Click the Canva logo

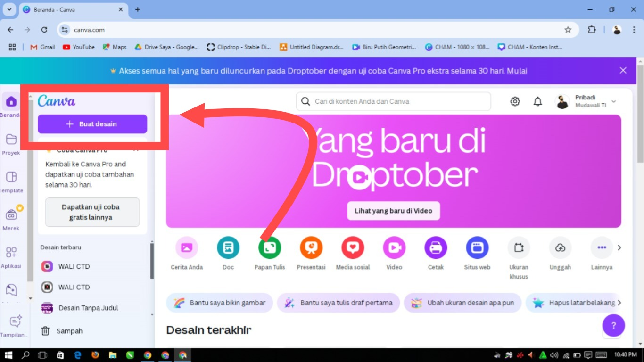click(x=57, y=101)
